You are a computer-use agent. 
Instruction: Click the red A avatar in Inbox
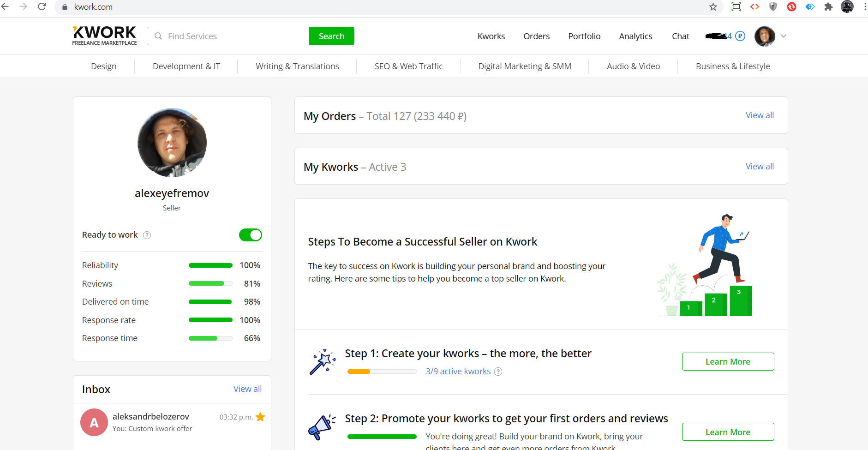[x=94, y=422]
